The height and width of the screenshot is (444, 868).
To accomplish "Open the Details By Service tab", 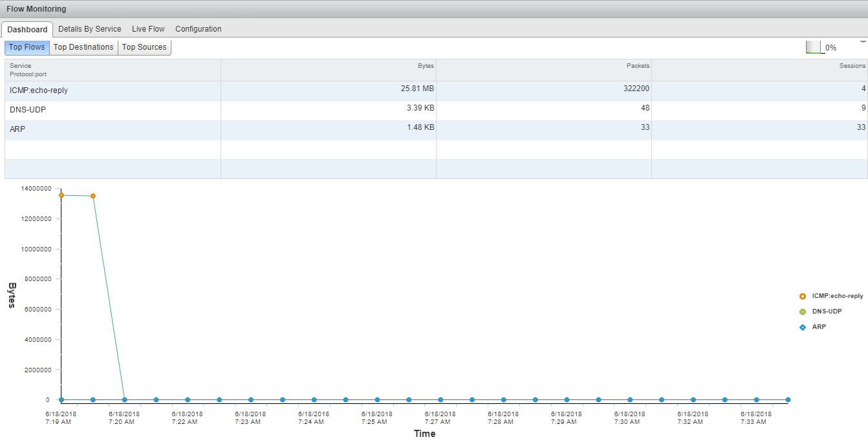I will point(90,29).
